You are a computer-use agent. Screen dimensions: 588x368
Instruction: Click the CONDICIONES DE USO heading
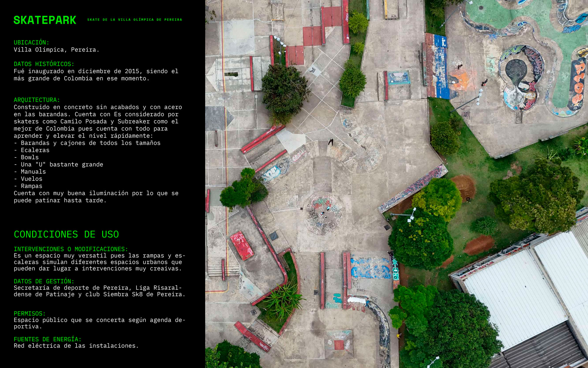point(66,234)
